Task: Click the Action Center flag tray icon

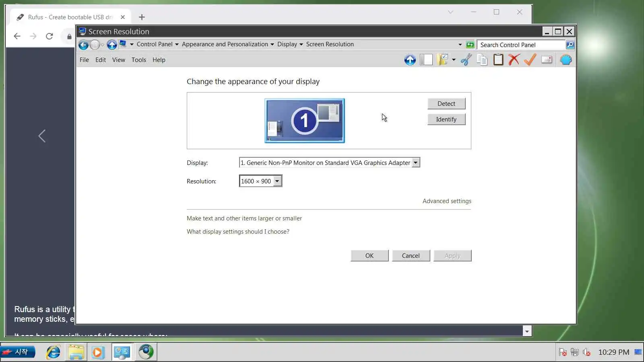Action: 563,352
